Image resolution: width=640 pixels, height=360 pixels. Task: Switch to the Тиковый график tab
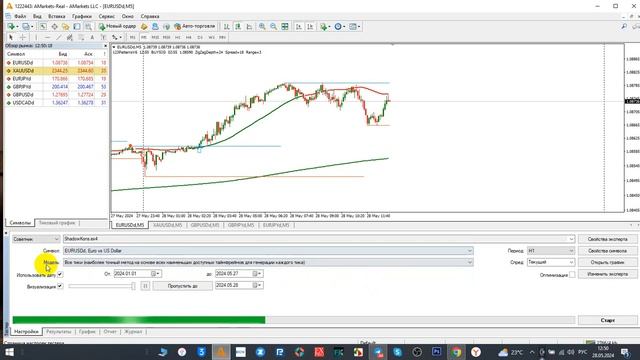pos(57,223)
